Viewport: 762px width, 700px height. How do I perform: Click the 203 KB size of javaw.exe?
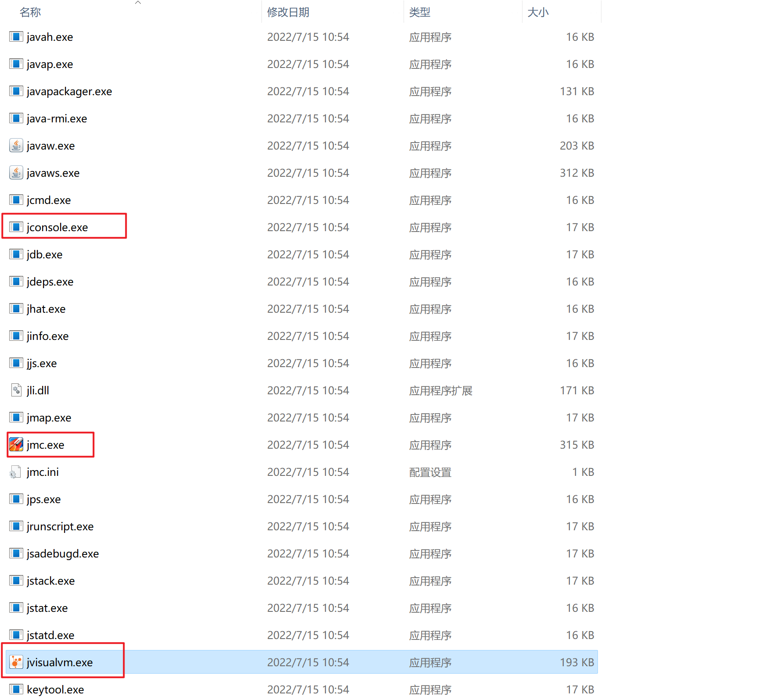coord(577,146)
